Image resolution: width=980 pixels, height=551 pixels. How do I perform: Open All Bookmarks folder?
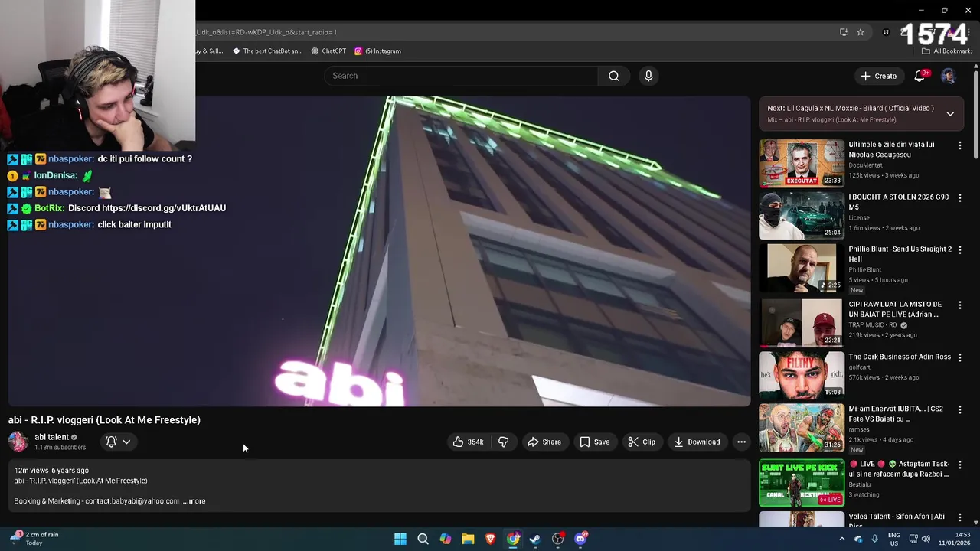tap(946, 51)
